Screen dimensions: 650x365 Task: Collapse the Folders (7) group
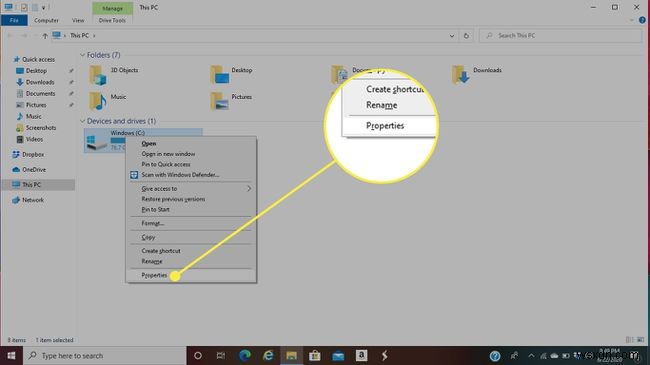[82, 55]
